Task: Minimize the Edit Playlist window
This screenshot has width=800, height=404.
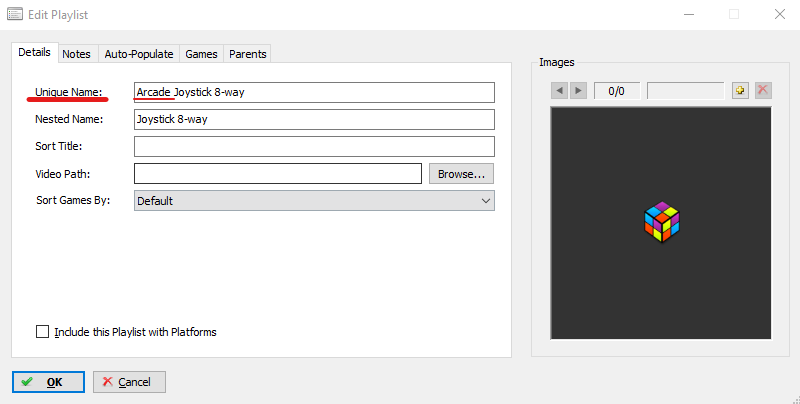Action: [689, 14]
